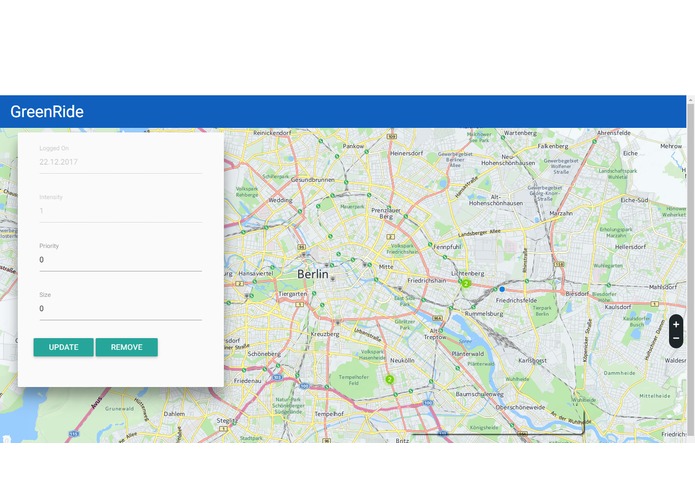Focus the Size input field

click(121, 309)
